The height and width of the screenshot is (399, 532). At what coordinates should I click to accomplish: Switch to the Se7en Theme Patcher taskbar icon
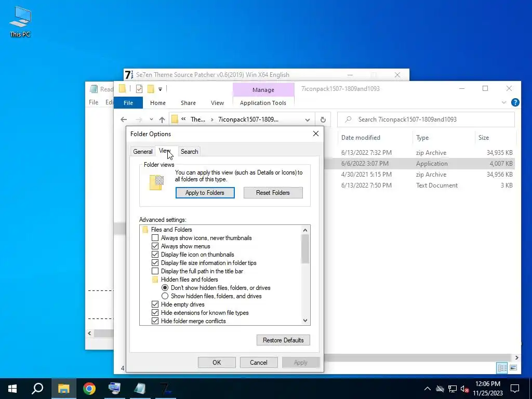(x=166, y=388)
